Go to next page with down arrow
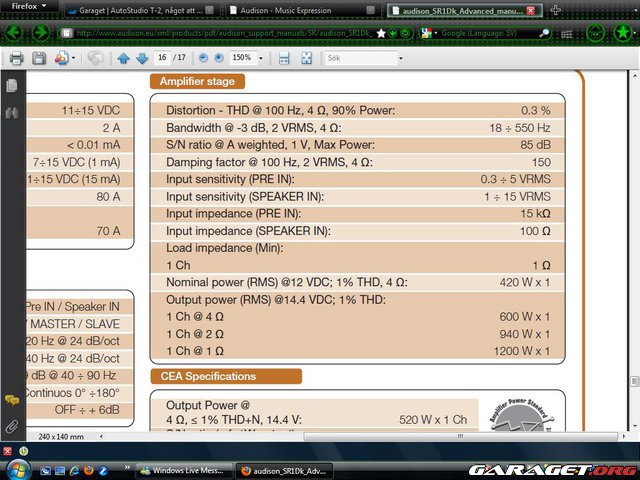This screenshot has height=480, width=640. tap(140, 59)
